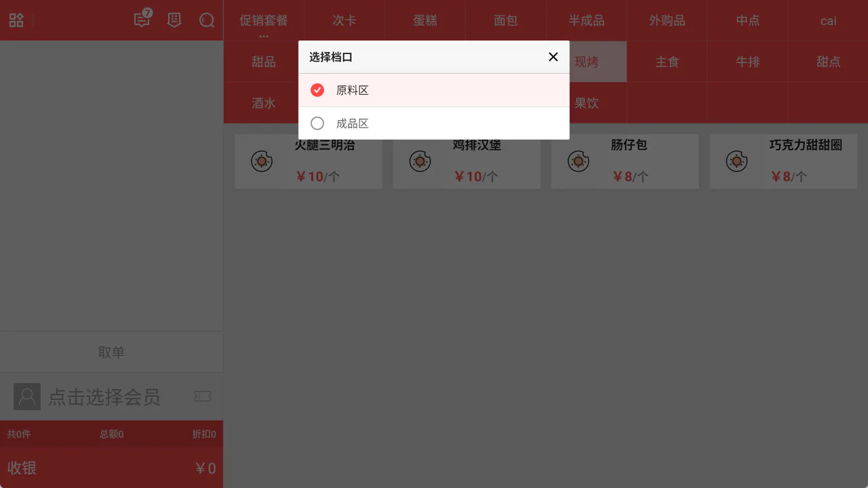
Task: Click the member avatar icon
Action: pyautogui.click(x=27, y=396)
